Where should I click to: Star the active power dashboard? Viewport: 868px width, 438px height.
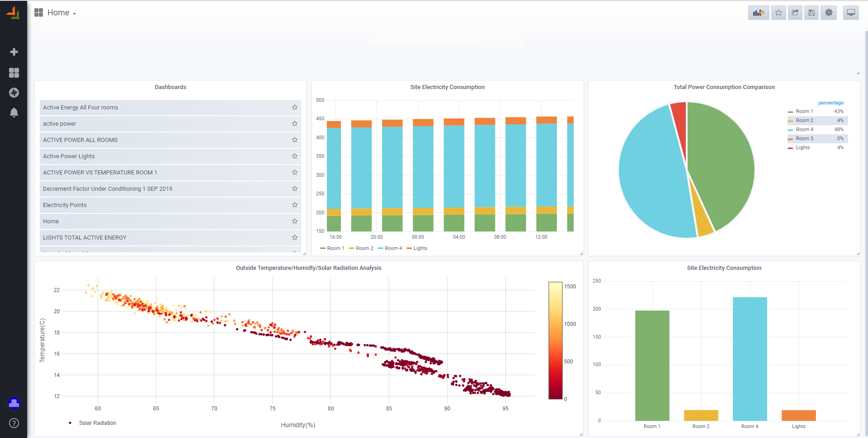coord(295,123)
